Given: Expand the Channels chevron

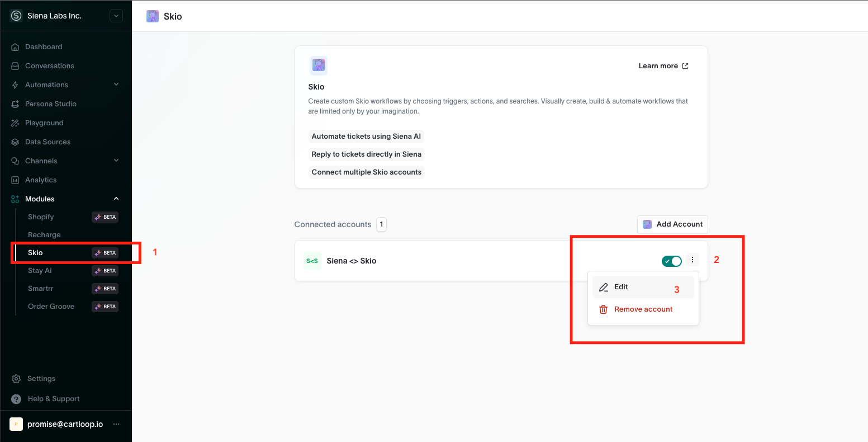Looking at the screenshot, I should tap(116, 161).
